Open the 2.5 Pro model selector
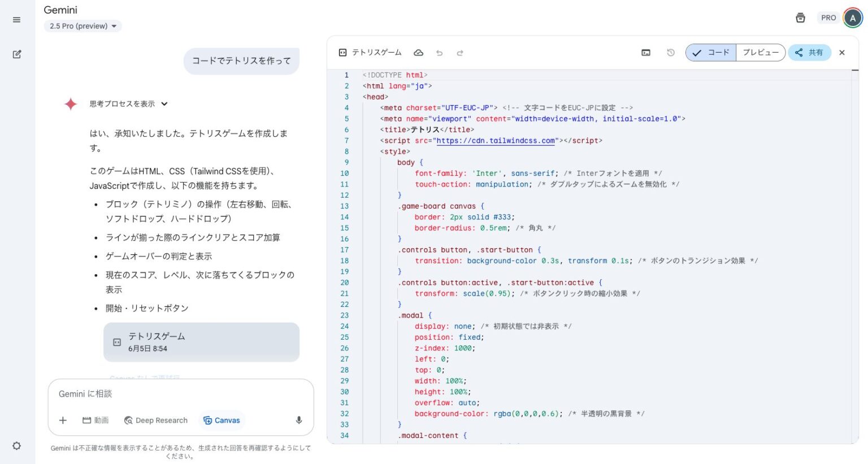 [x=83, y=26]
